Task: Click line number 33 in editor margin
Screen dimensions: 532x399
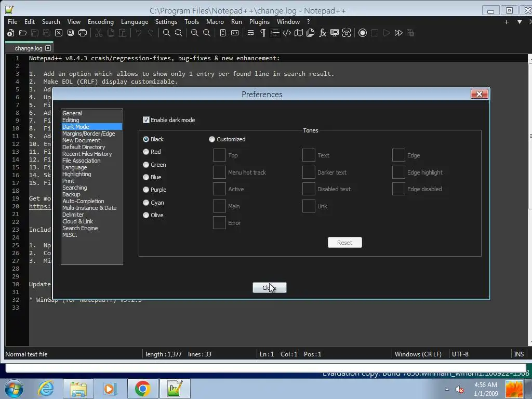Action: click(16, 308)
